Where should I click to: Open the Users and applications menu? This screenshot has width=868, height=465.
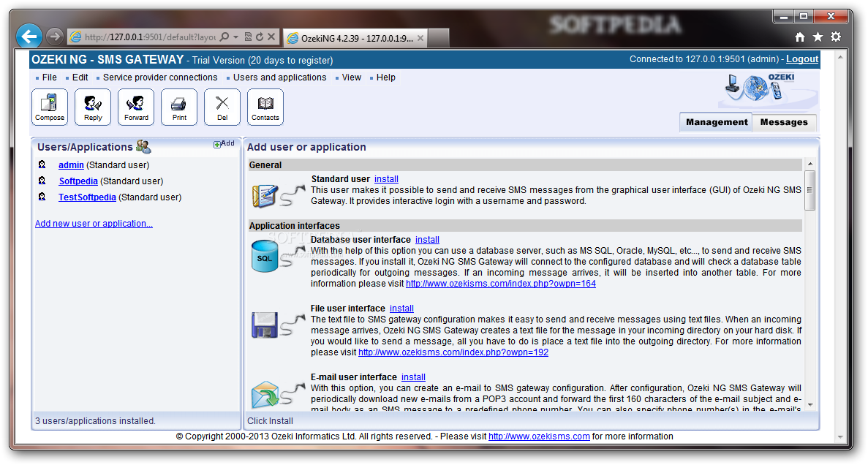click(279, 77)
